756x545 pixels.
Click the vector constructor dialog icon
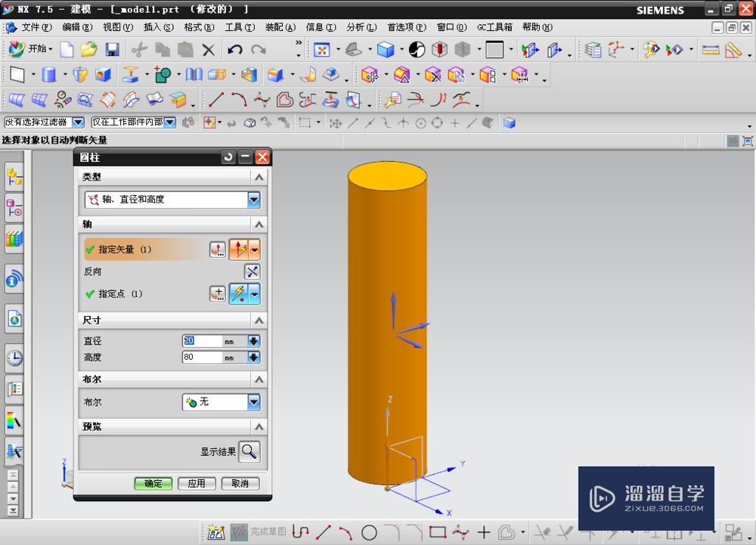(x=218, y=249)
